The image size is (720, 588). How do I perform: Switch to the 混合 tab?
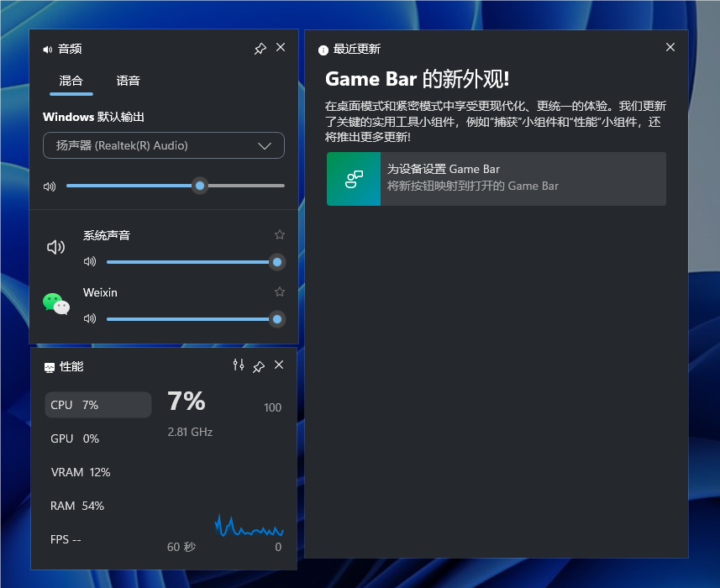point(71,81)
